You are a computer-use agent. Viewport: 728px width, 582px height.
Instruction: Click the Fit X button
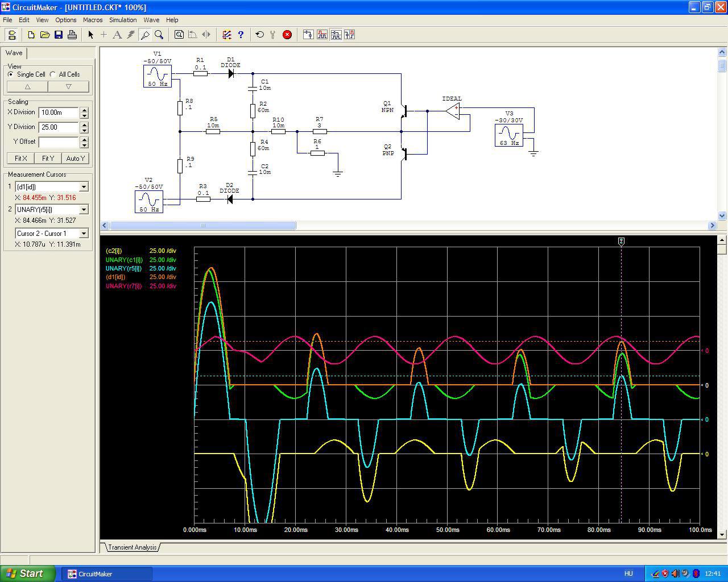pos(21,159)
